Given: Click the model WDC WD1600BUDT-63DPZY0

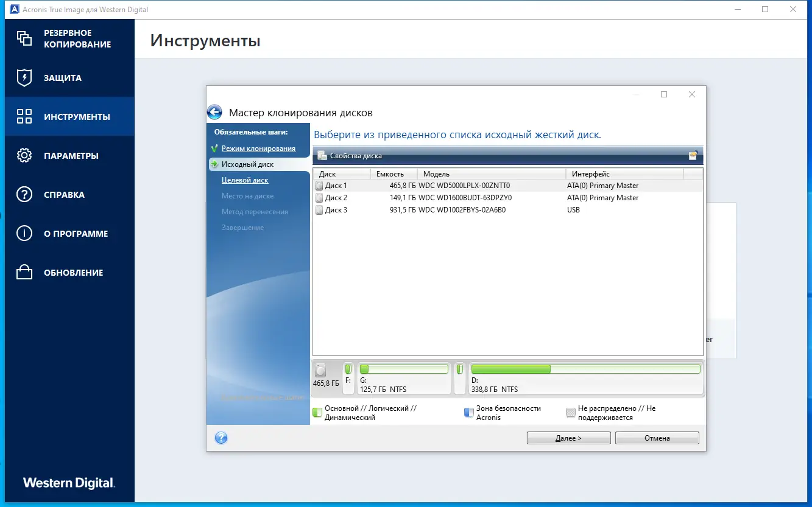Looking at the screenshot, I should pyautogui.click(x=465, y=198).
